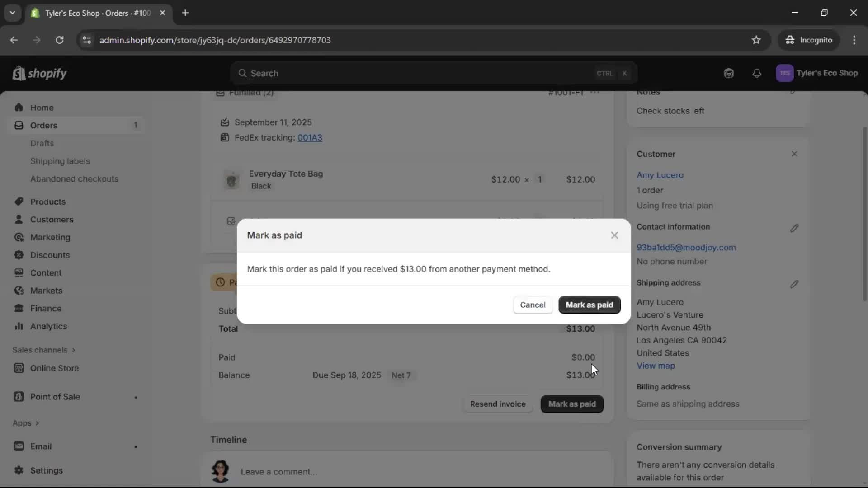Viewport: 868px width, 488px height.
Task: Go back in browser history
Action: 14,40
